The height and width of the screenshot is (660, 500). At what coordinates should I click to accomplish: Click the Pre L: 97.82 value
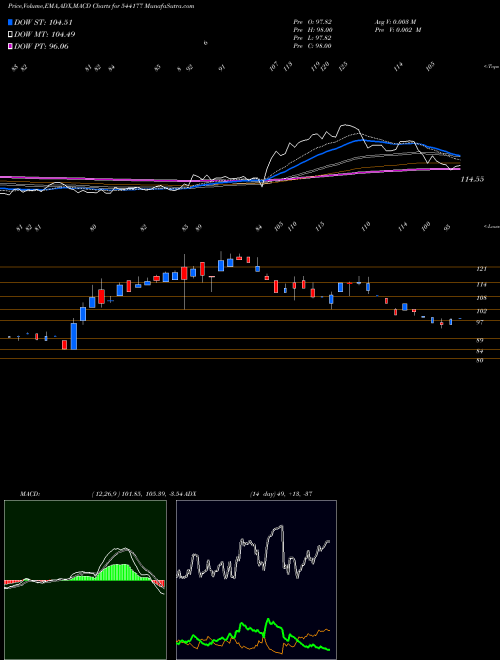312,38
